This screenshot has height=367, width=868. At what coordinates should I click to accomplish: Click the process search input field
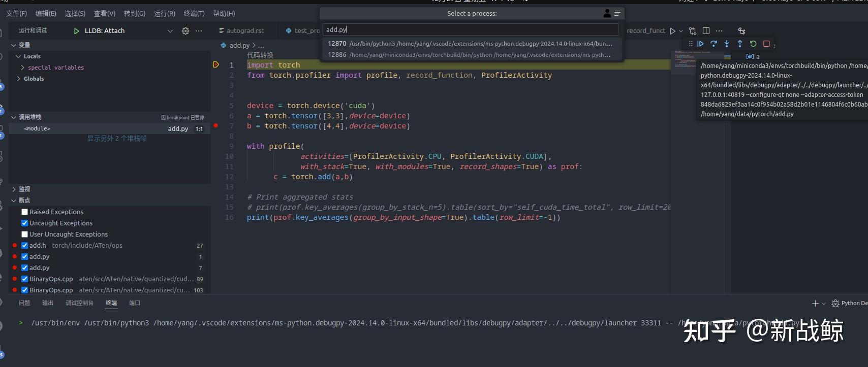471,30
